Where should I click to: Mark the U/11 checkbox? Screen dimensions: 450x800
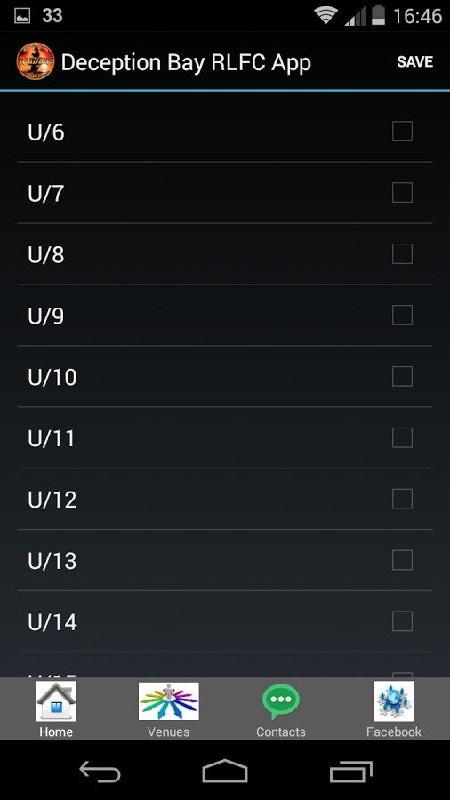(402, 438)
